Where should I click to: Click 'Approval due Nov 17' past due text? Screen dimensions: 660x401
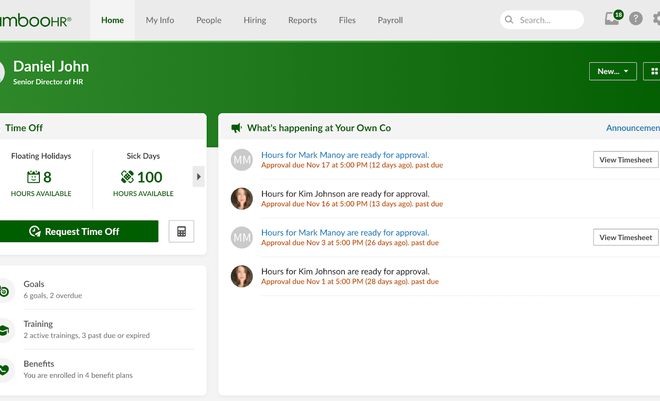(352, 165)
